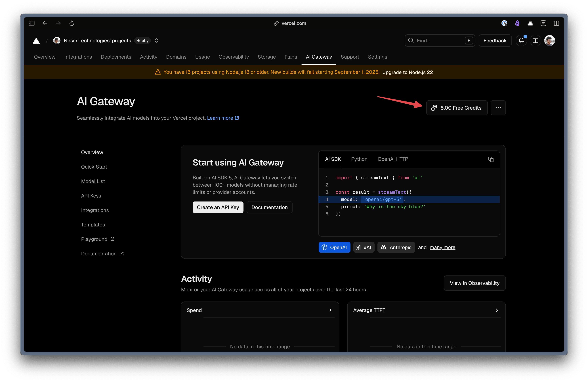This screenshot has width=588, height=382.
Task: Open the Settings tab
Action: coord(377,57)
